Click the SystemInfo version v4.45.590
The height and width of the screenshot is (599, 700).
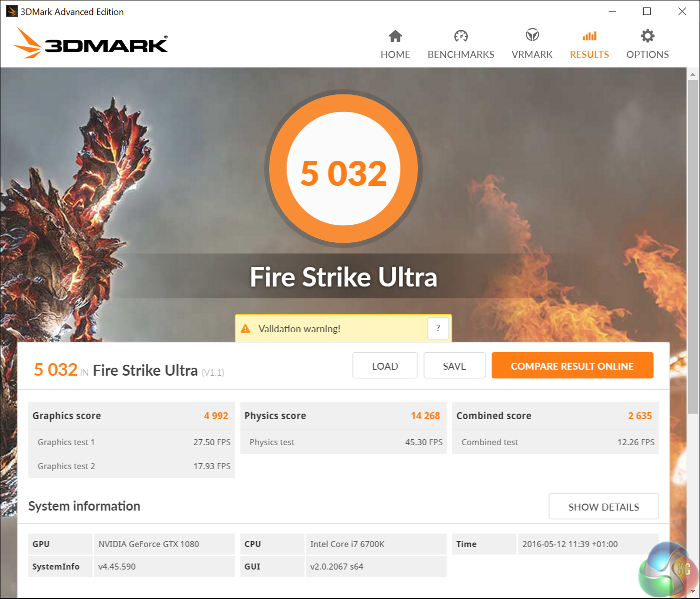117,567
